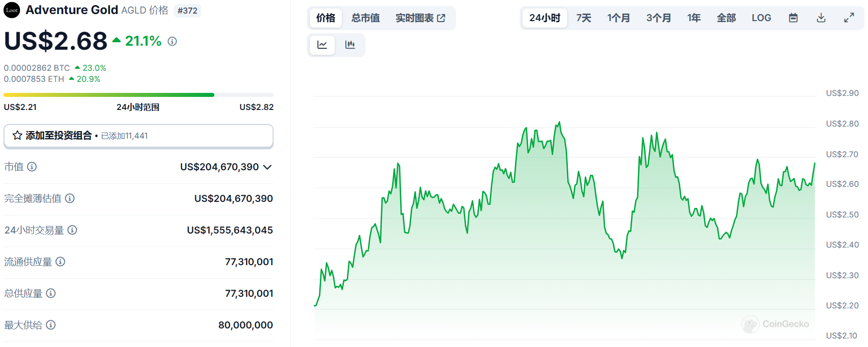The width and height of the screenshot is (868, 347).
Task: Open the info tooltip beside 最大供给
Action: pyautogui.click(x=51, y=325)
